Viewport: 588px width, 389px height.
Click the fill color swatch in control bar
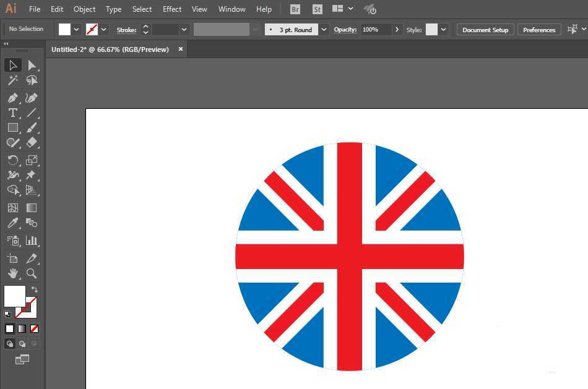pyautogui.click(x=64, y=30)
